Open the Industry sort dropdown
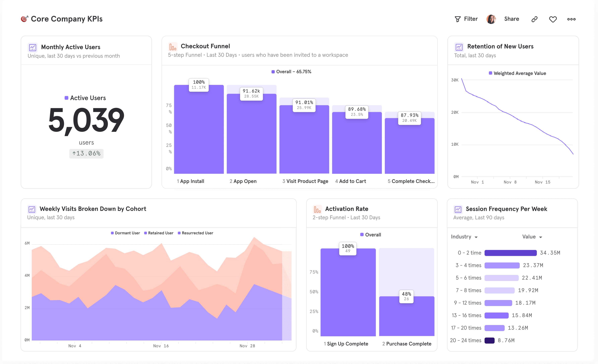 coord(464,237)
